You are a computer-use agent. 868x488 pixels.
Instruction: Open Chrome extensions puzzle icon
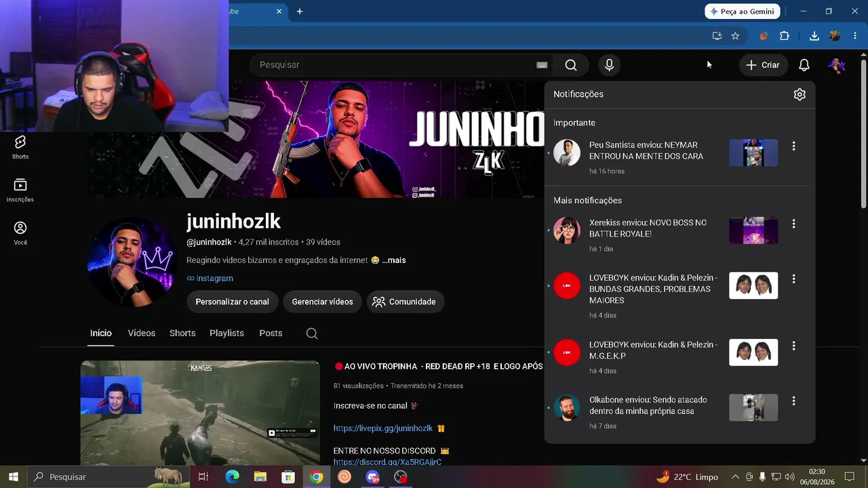[x=785, y=36]
